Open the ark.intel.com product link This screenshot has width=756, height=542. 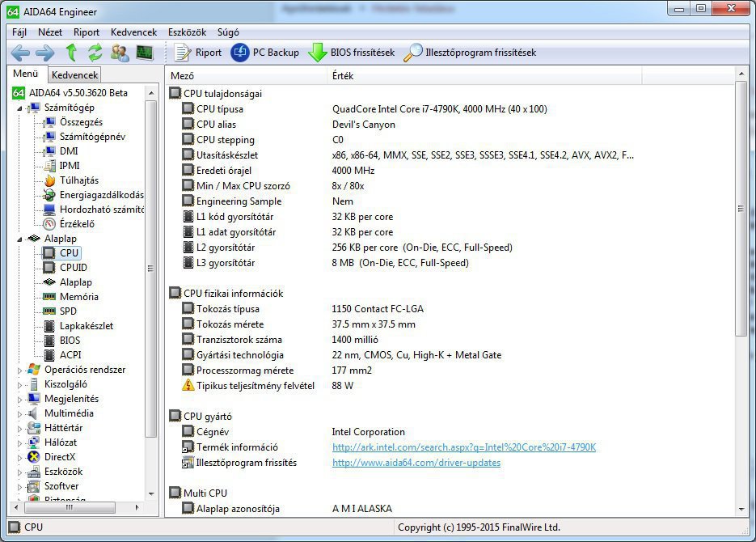(464, 447)
